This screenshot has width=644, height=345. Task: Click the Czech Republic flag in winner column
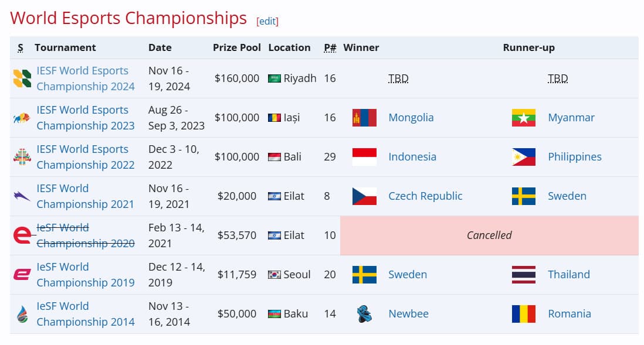tap(364, 196)
